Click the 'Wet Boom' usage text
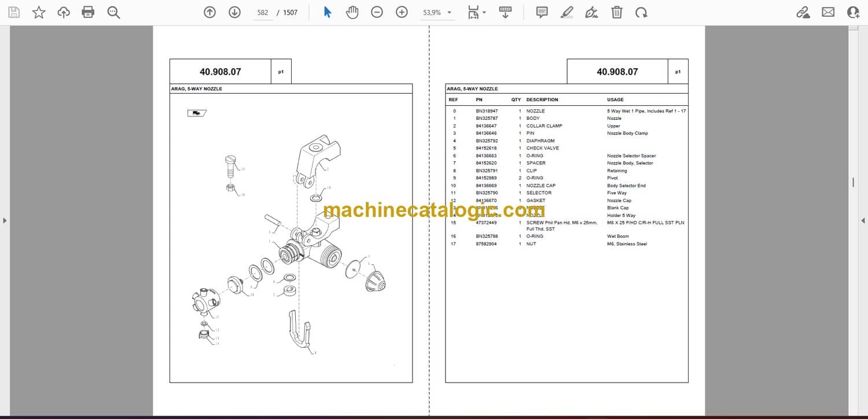Viewport: 868px width, 419px height. click(617, 236)
